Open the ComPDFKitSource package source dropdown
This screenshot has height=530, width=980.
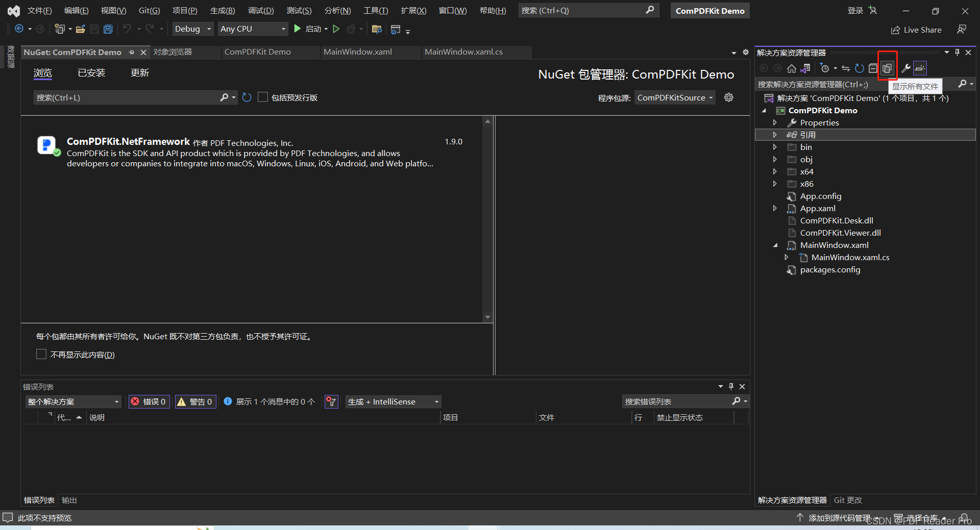(x=675, y=97)
